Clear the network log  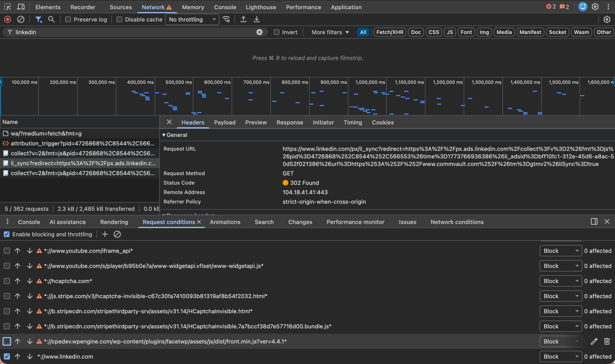(21, 19)
